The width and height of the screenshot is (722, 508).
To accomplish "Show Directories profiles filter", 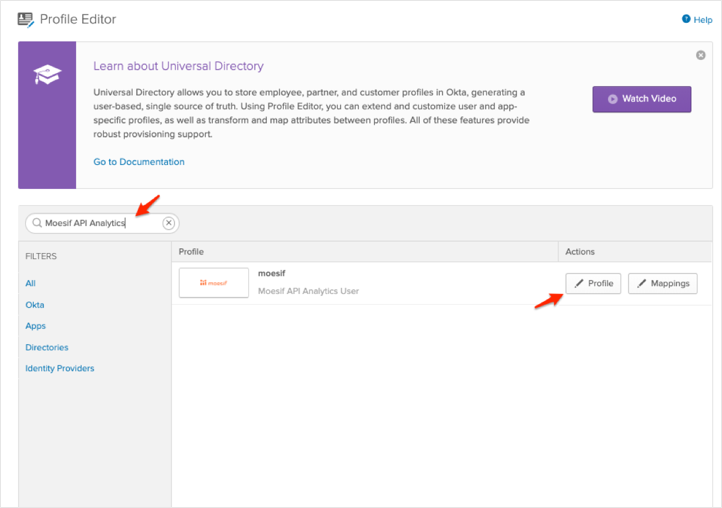I will 47,347.
